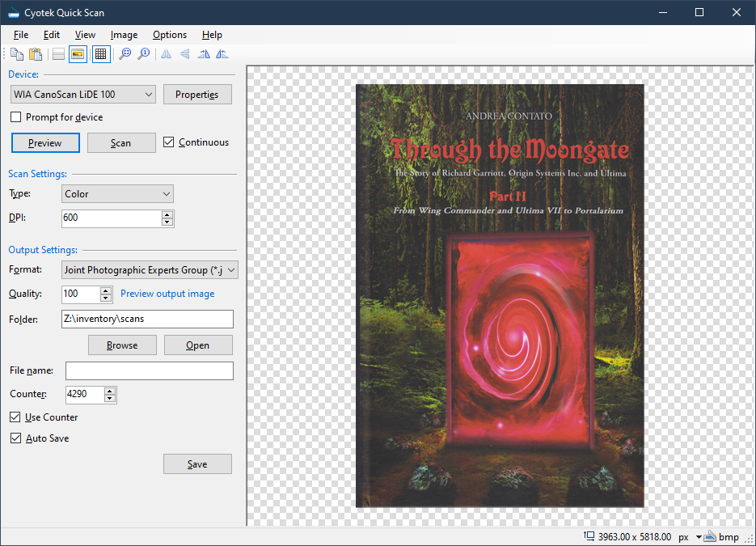Decrease the Quality value spinner

(106, 298)
